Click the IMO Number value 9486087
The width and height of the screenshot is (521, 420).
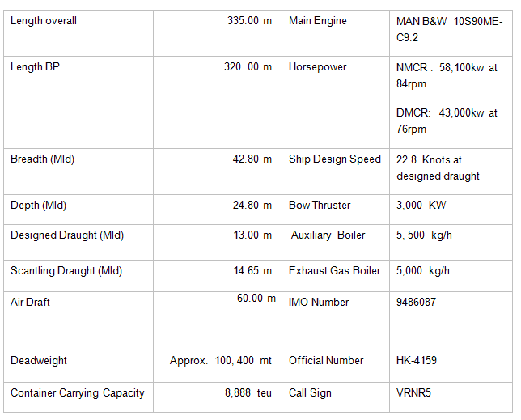point(416,303)
